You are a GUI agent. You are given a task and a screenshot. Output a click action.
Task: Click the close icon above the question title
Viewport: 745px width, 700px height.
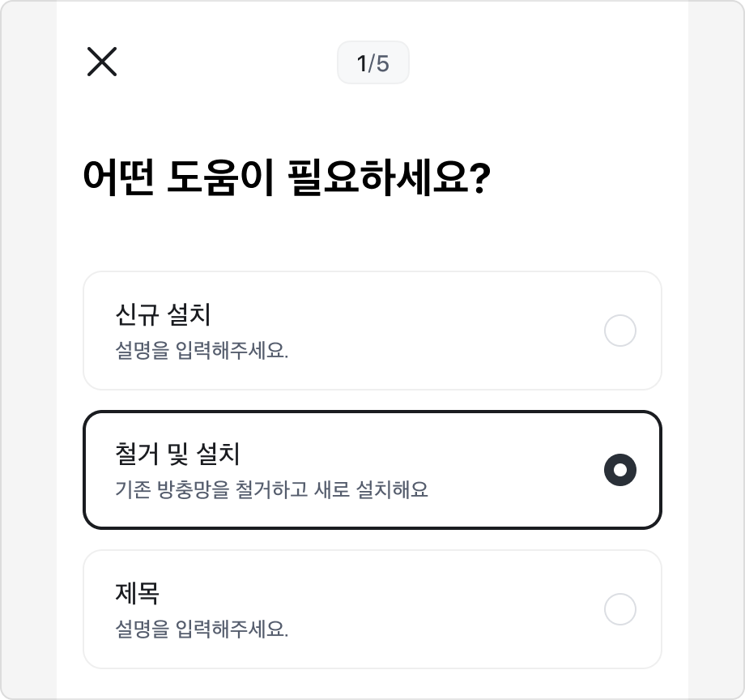point(102,62)
